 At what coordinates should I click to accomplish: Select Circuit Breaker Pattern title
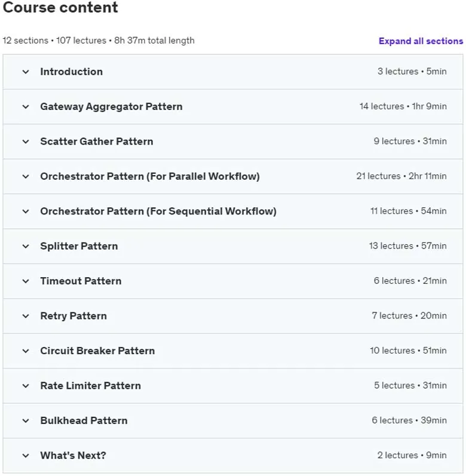[x=97, y=351]
